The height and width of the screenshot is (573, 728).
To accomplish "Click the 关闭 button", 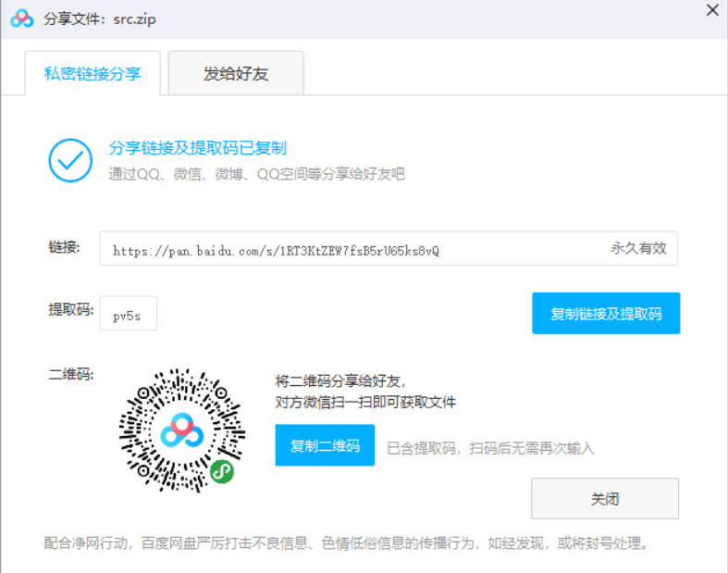I will pos(605,499).
